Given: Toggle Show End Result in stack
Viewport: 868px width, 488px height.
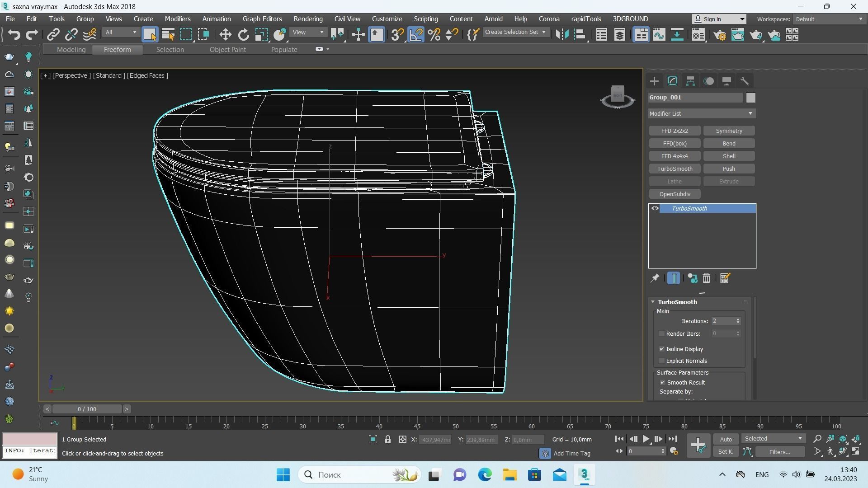Looking at the screenshot, I should pos(673,278).
